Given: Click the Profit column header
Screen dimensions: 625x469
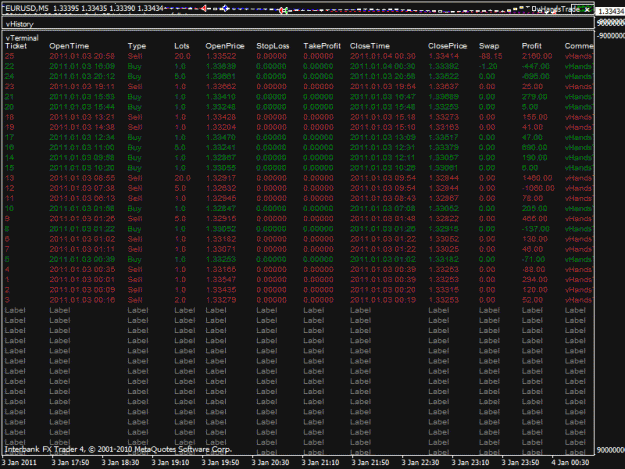Looking at the screenshot, I should coord(532,46).
